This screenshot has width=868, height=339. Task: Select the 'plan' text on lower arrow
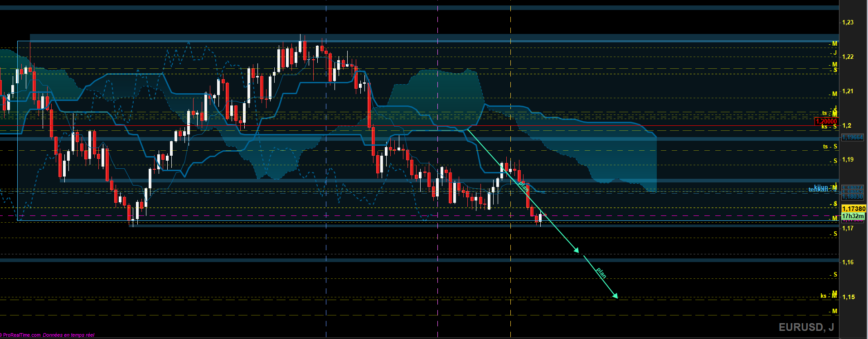601,273
